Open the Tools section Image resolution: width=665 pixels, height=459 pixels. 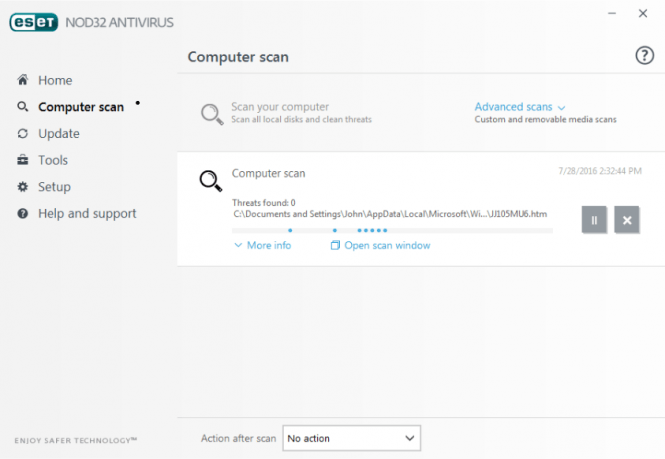[x=53, y=160]
